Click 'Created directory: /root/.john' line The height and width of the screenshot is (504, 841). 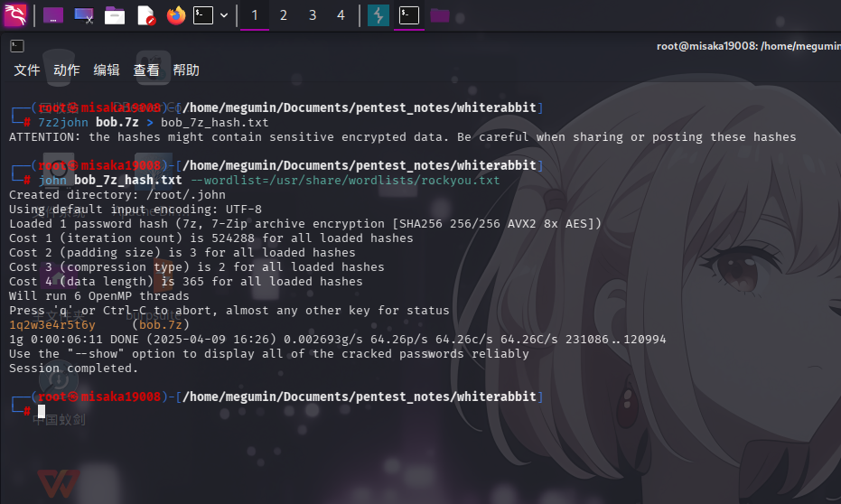pyautogui.click(x=117, y=194)
